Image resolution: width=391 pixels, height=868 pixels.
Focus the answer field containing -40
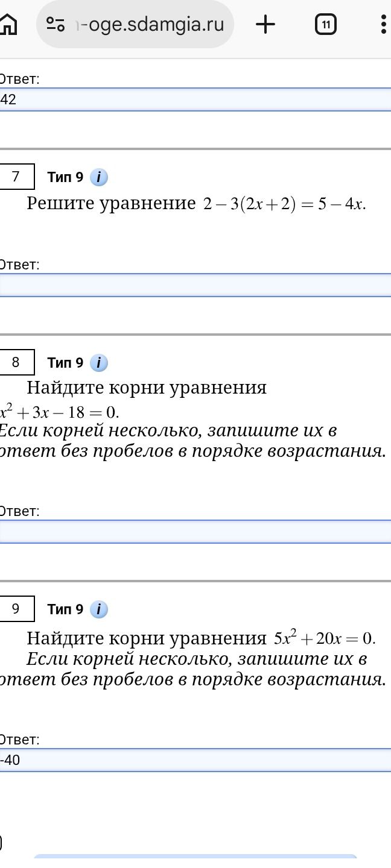[x=195, y=760]
